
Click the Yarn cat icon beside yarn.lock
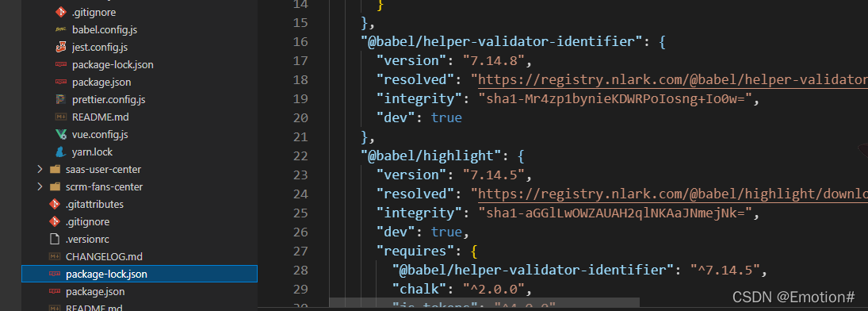tap(61, 152)
